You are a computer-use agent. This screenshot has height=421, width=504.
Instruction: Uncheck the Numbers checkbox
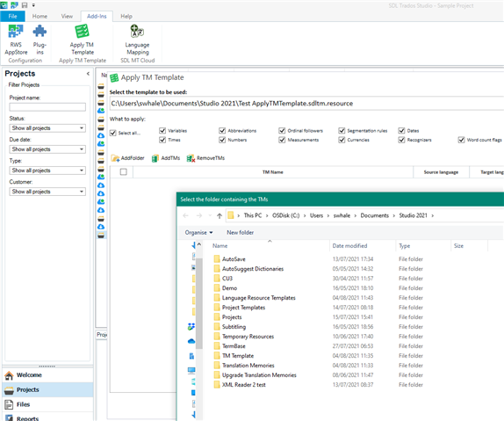(x=222, y=140)
